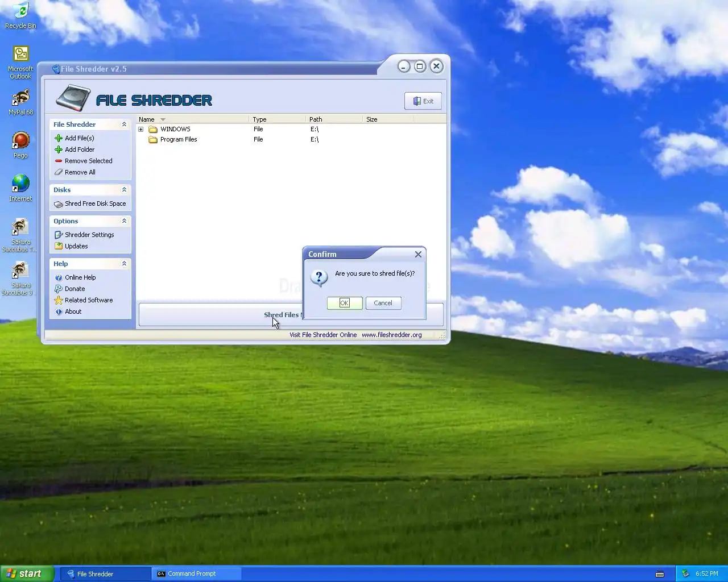Open Sakura Succubus T desktop shortcut

pos(20,235)
